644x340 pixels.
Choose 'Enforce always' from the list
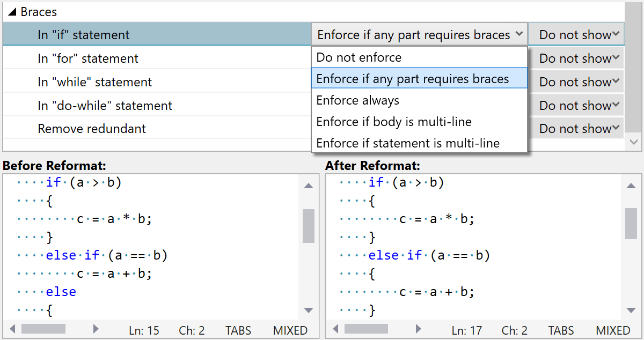[x=357, y=100]
